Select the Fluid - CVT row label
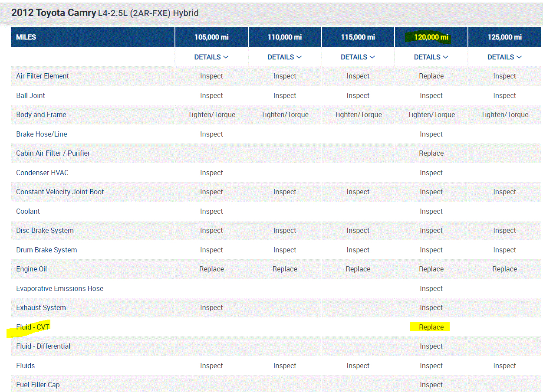This screenshot has width=543, height=392. (x=33, y=327)
